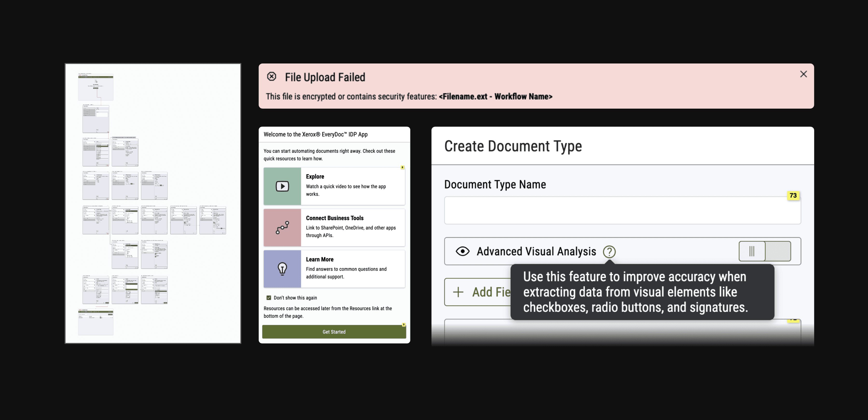868x420 pixels.
Task: Click the yellow badge above Get Started
Action: click(x=403, y=325)
